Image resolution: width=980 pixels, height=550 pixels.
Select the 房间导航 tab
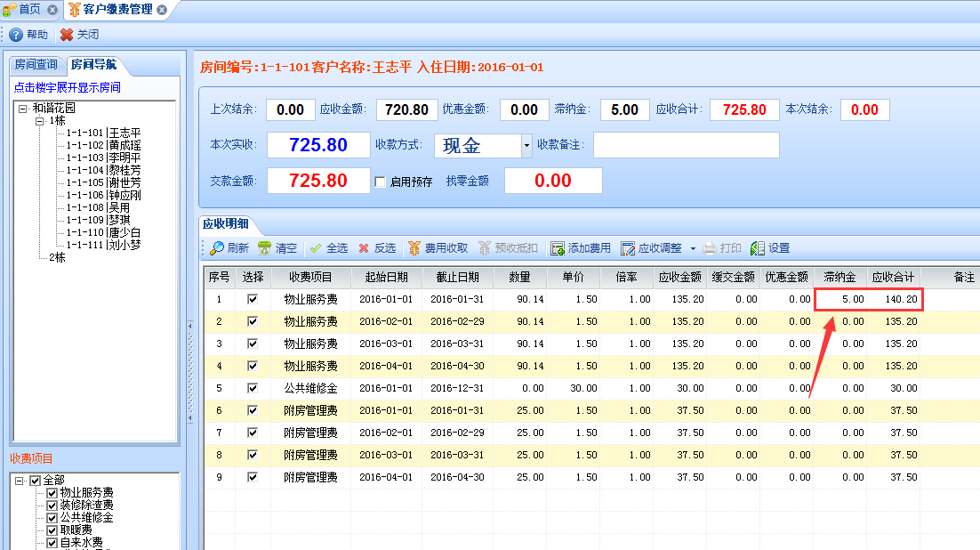pyautogui.click(x=93, y=64)
